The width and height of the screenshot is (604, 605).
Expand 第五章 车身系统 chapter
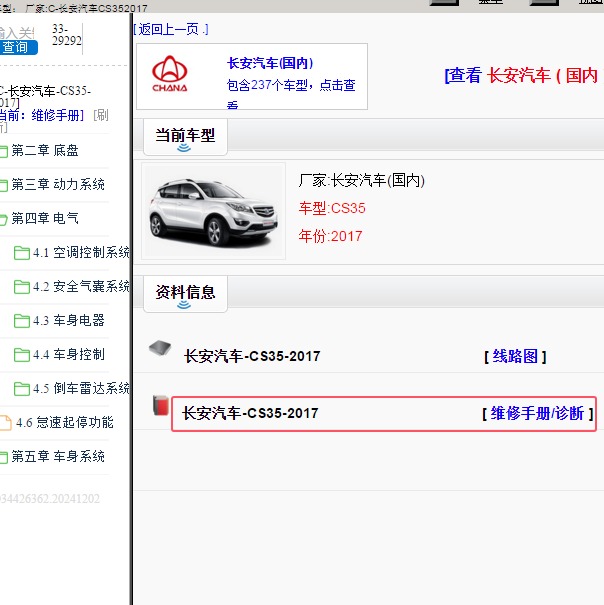tap(58, 456)
